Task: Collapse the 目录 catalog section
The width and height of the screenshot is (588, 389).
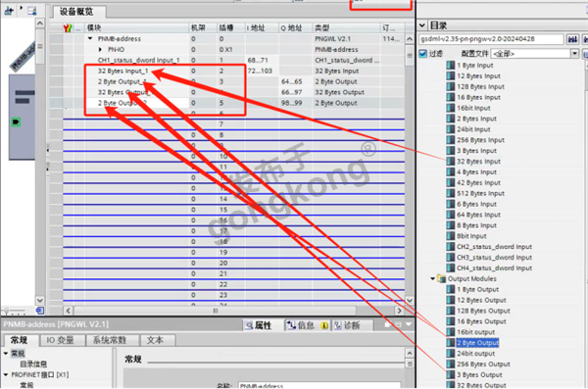Action: (x=422, y=25)
